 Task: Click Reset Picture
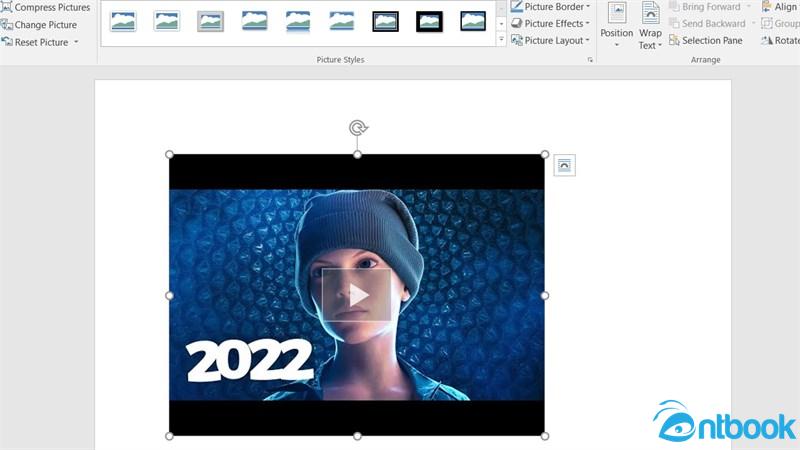click(x=35, y=42)
